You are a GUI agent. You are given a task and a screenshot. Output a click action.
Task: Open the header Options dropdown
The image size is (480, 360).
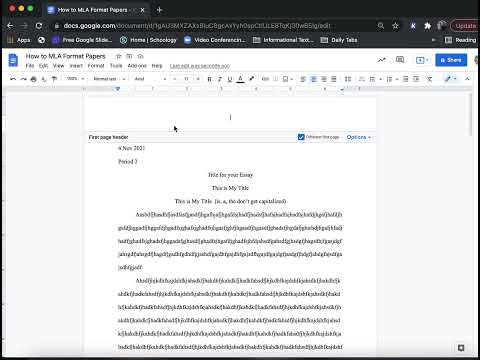pyautogui.click(x=359, y=137)
